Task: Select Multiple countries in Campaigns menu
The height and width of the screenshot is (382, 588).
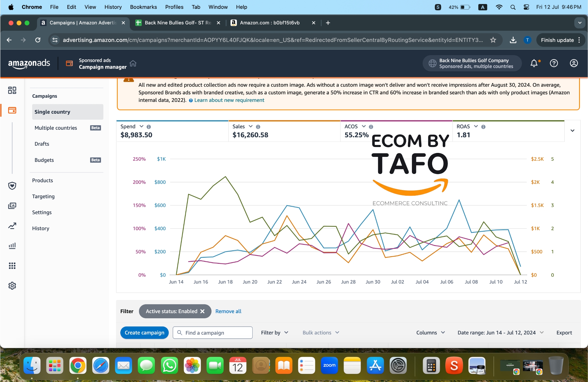Action: coord(56,128)
